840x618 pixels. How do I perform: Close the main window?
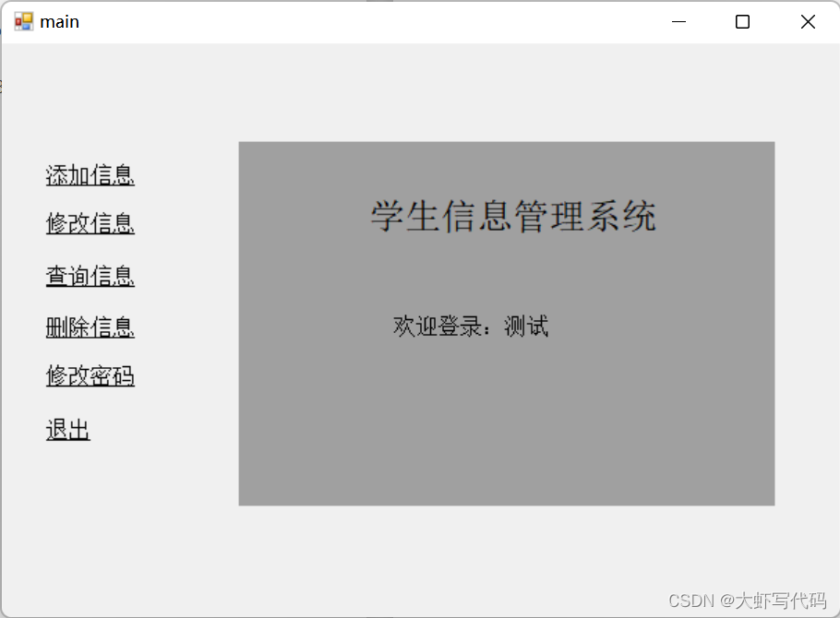tap(808, 22)
